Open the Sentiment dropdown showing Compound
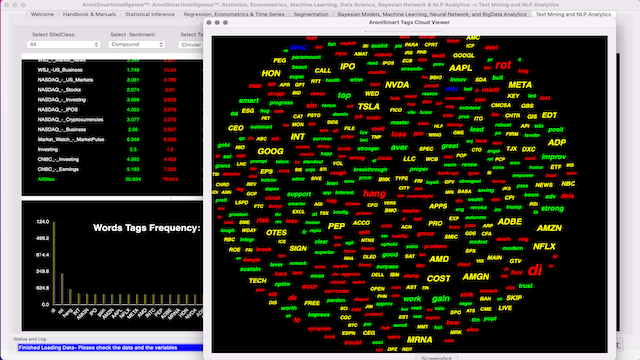The height and width of the screenshot is (360, 640). pos(136,44)
